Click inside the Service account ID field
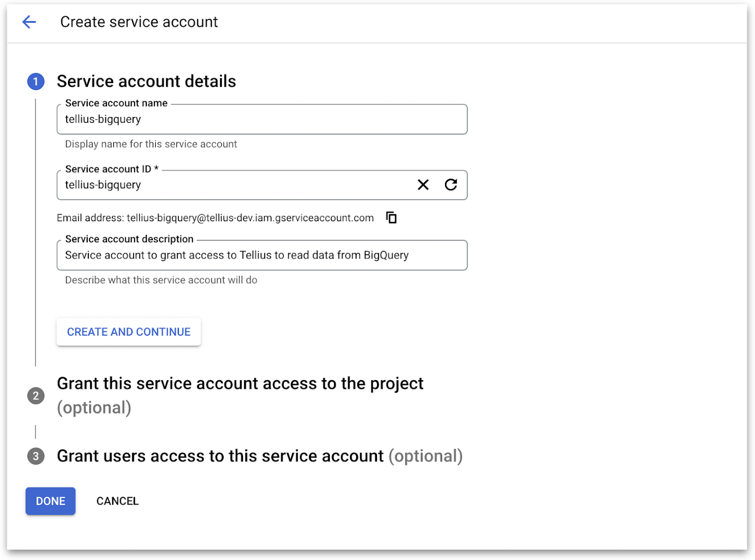 click(x=236, y=185)
